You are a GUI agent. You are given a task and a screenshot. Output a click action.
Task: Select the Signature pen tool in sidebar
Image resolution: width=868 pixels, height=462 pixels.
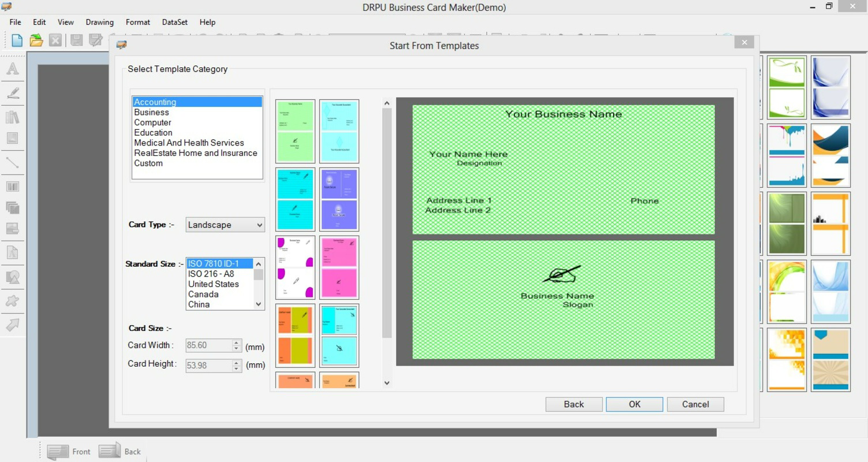tap(13, 93)
